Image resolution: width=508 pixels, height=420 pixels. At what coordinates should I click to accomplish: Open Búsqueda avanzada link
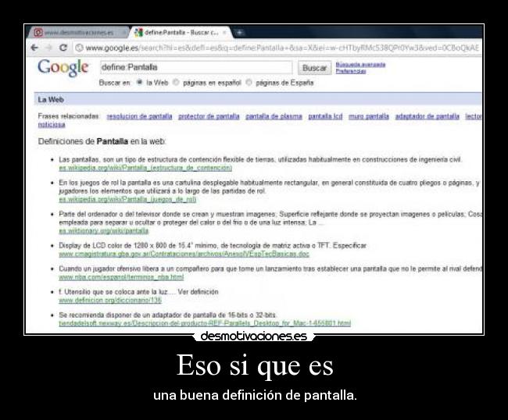click(360, 64)
